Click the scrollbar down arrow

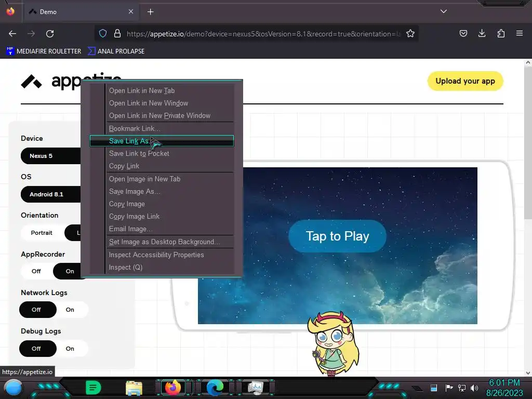pos(528,373)
